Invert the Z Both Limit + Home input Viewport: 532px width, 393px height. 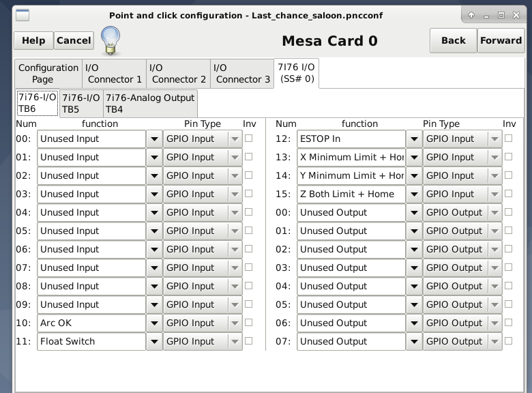[508, 194]
